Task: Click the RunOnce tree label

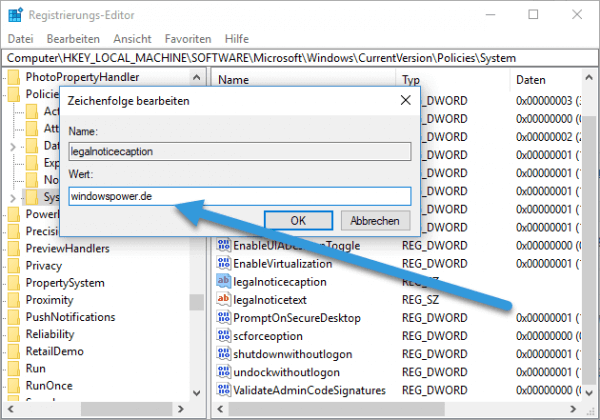Action: coord(49,386)
